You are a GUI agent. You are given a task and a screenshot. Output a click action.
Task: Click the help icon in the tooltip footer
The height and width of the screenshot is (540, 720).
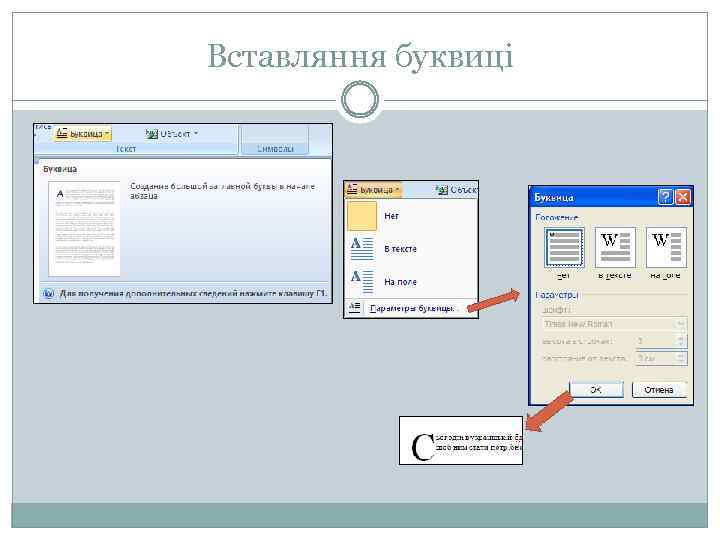[48, 293]
